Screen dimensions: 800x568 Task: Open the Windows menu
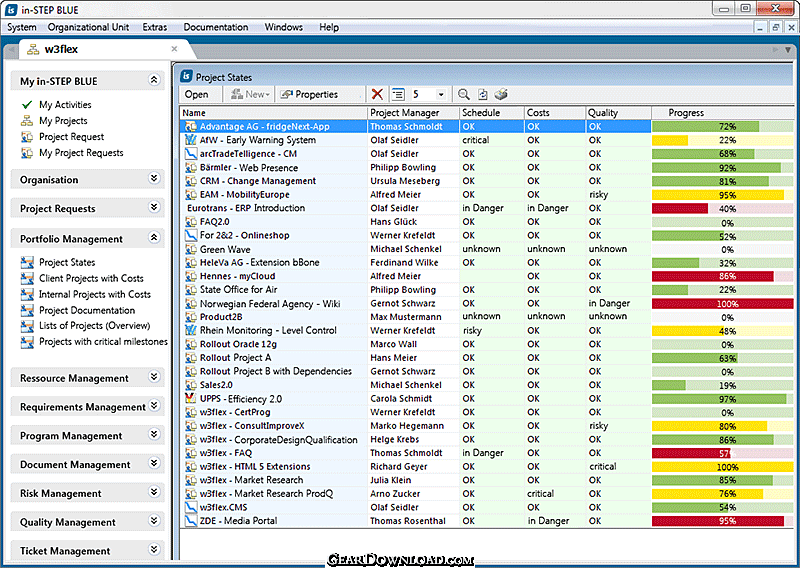[284, 27]
